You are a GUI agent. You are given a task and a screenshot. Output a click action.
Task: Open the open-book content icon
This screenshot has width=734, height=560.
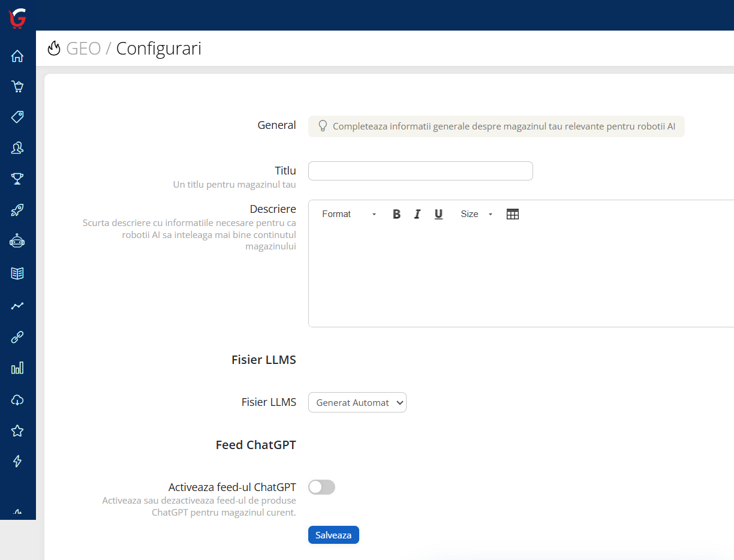(x=17, y=273)
